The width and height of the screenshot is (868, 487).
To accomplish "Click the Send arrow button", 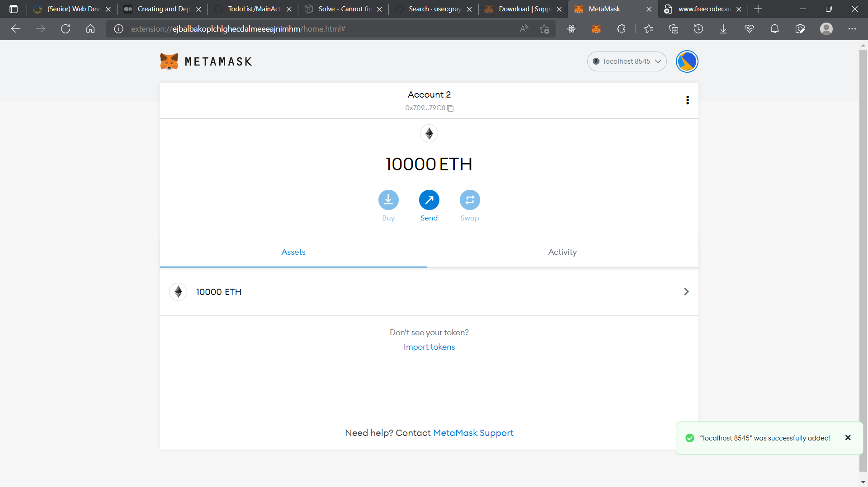I will [x=429, y=200].
